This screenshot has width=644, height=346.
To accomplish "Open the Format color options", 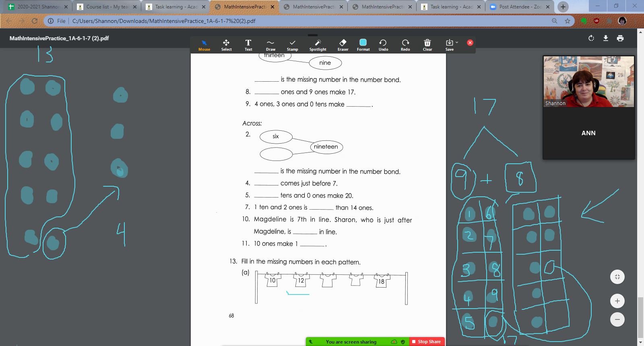I will (363, 45).
